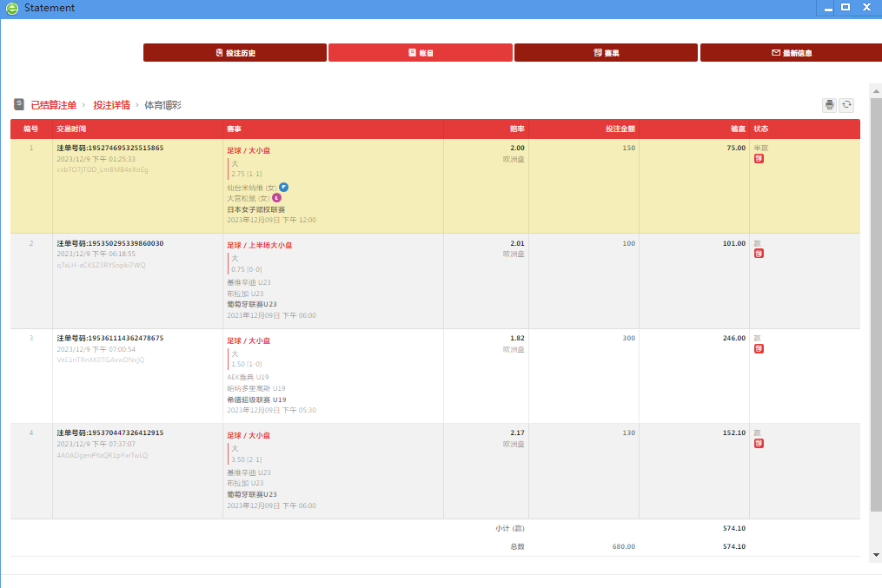Click purple L badge beside 大宫松鼠

pyautogui.click(x=277, y=198)
